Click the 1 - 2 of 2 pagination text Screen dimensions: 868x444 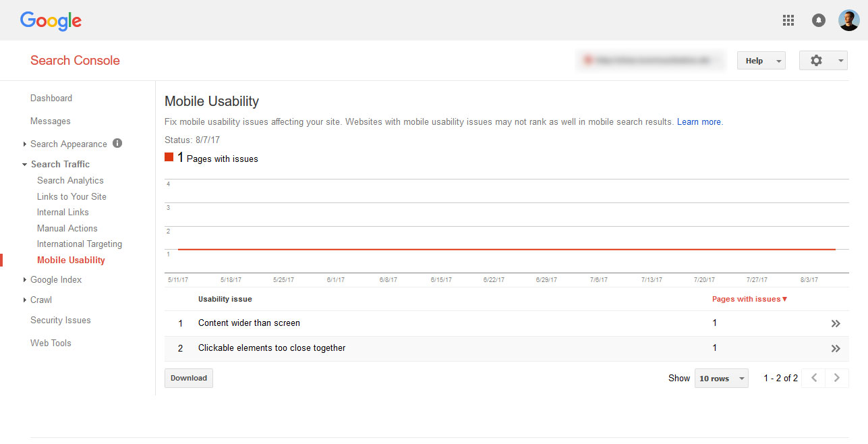pyautogui.click(x=780, y=378)
